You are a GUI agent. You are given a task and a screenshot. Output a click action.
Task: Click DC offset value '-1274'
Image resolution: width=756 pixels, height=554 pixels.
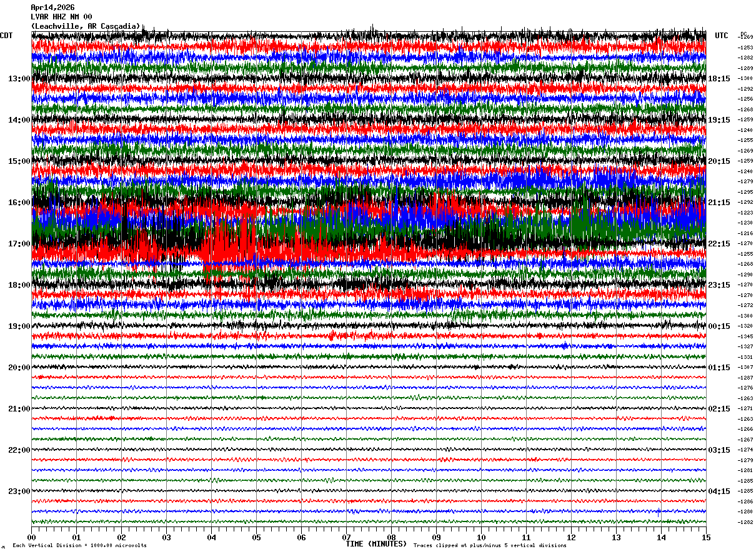pos(745,450)
